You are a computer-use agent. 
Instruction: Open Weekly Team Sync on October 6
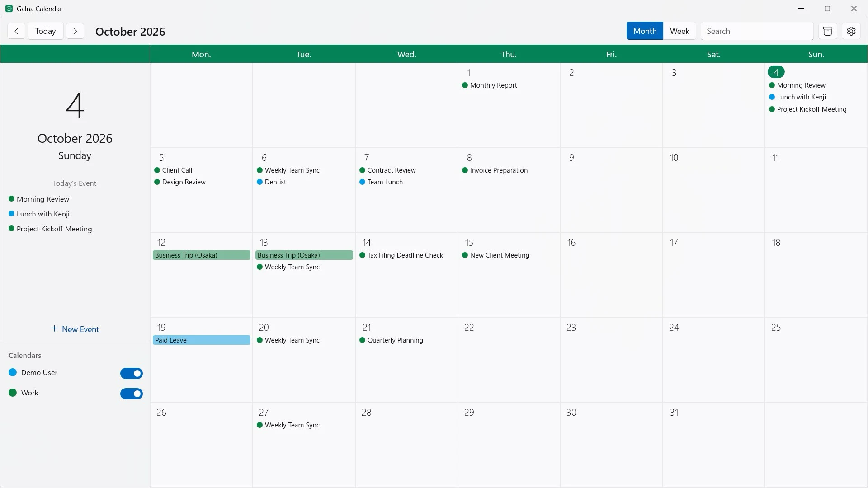click(288, 170)
